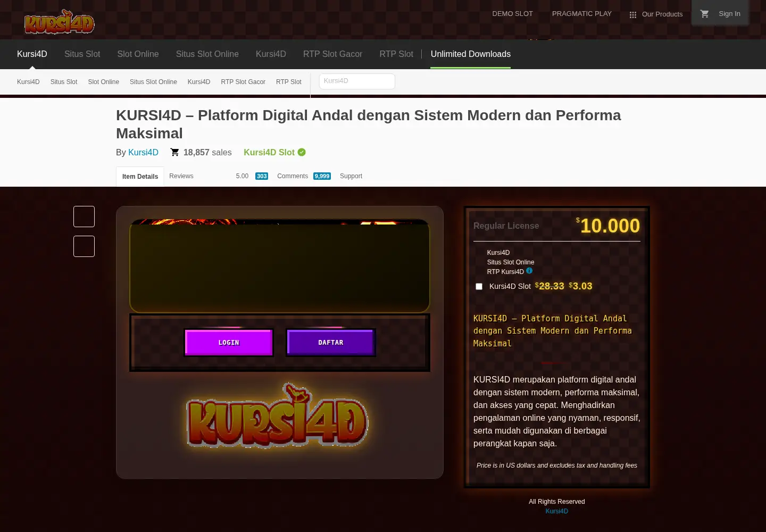The image size is (766, 532).
Task: Click Situs Slot Online in the light breadcrumb bar
Action: pos(153,82)
